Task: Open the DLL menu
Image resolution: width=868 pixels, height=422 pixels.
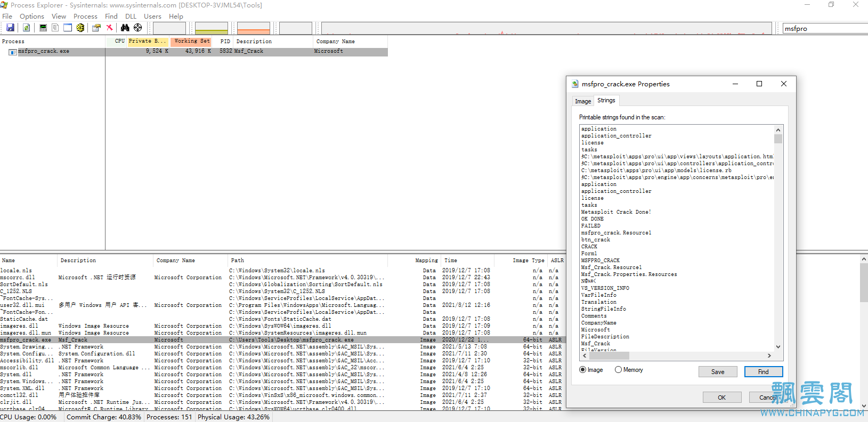Action: click(x=131, y=17)
